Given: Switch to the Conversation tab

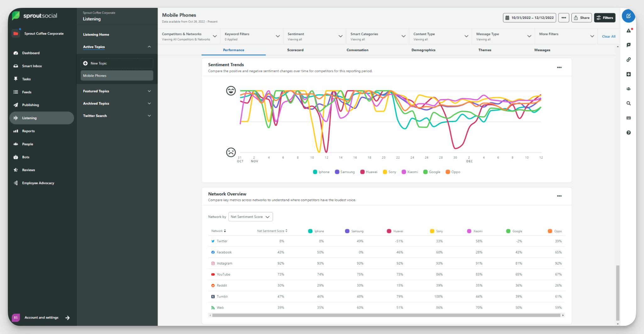Looking at the screenshot, I should point(358,50).
